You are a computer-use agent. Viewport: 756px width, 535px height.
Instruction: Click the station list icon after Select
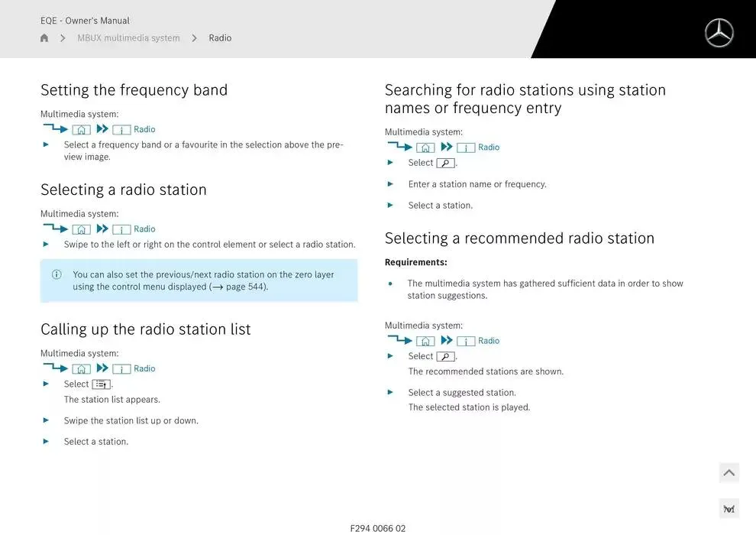[101, 384]
